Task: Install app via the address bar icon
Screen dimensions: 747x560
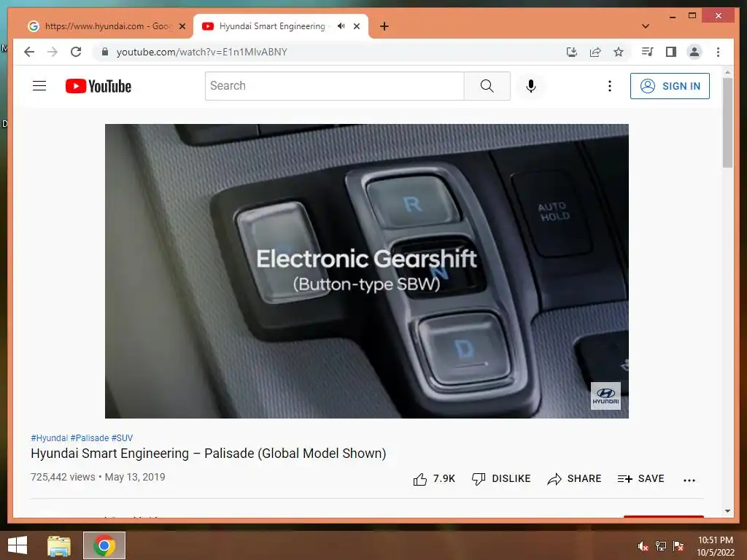Action: (x=572, y=52)
